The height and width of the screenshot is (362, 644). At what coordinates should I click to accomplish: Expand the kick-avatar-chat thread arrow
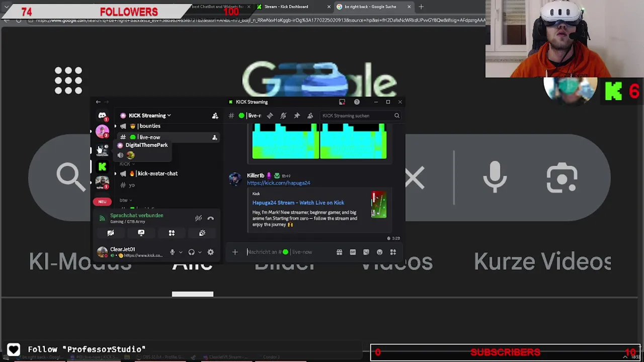[x=115, y=173]
